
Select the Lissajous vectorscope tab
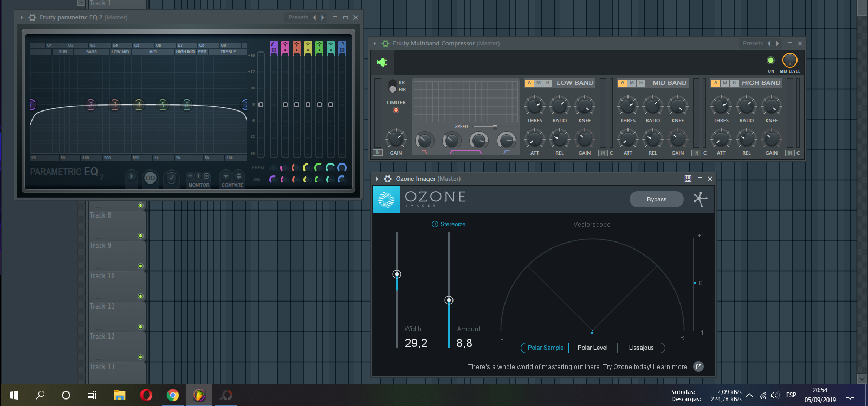coord(641,348)
